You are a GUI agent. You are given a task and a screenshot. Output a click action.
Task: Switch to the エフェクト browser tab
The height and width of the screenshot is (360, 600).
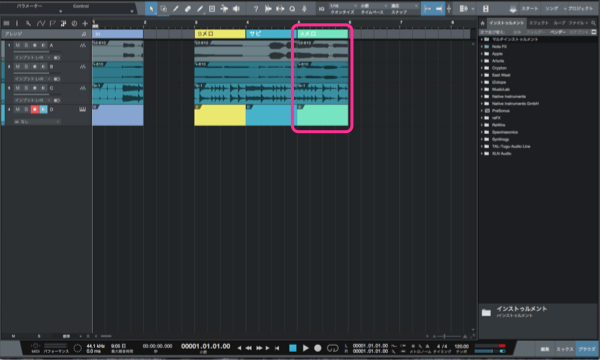pos(538,23)
